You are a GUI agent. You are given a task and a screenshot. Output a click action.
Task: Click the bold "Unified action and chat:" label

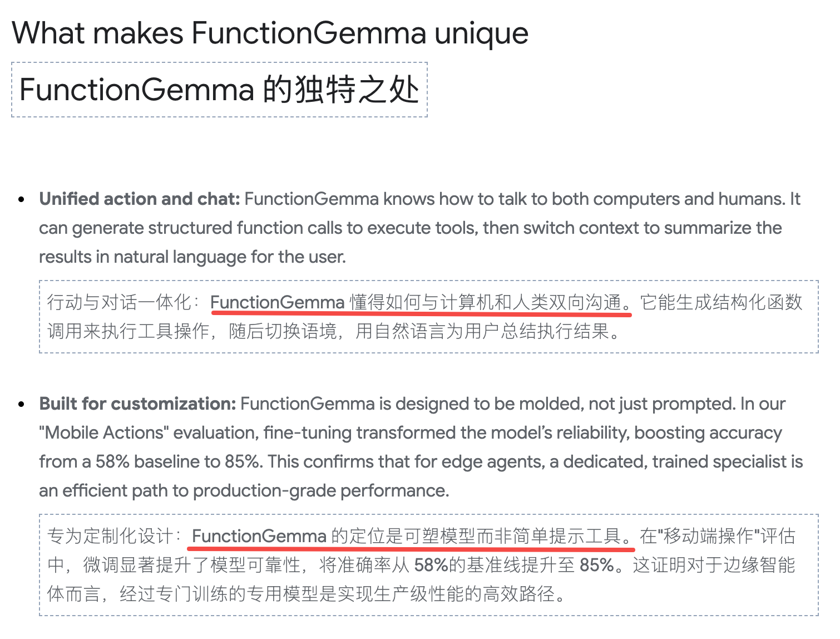coord(139,199)
